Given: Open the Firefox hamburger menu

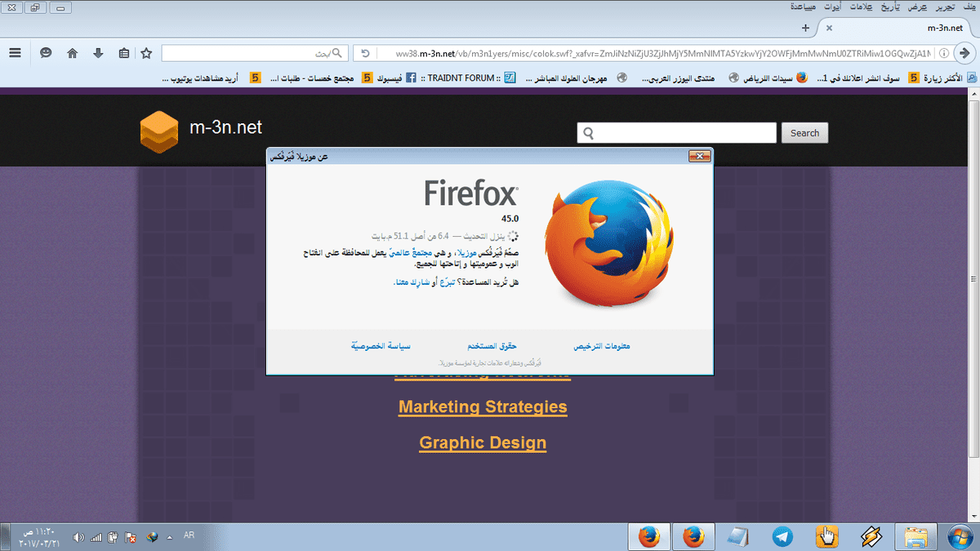Looking at the screenshot, I should (15, 53).
